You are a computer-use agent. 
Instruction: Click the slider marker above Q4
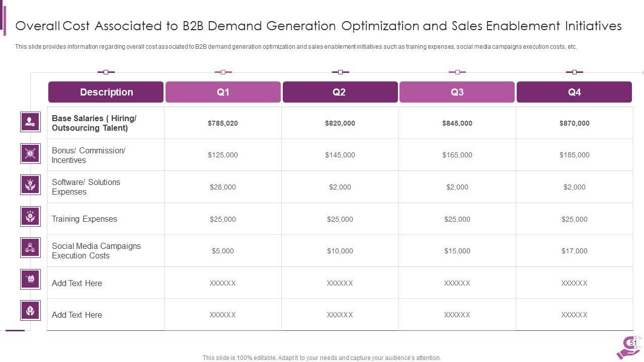point(575,72)
